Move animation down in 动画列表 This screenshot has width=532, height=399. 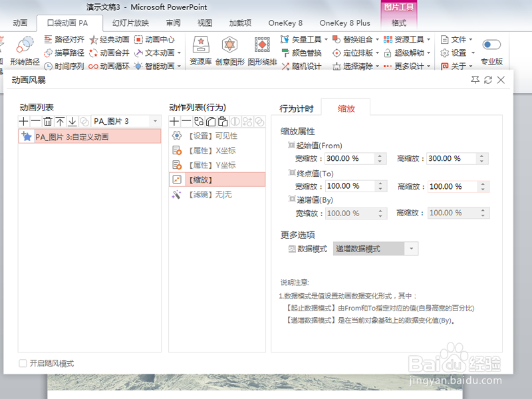(x=72, y=121)
